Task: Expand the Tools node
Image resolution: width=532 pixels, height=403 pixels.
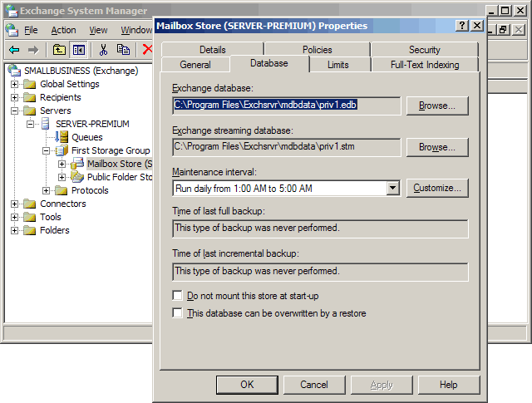Action: [x=14, y=217]
